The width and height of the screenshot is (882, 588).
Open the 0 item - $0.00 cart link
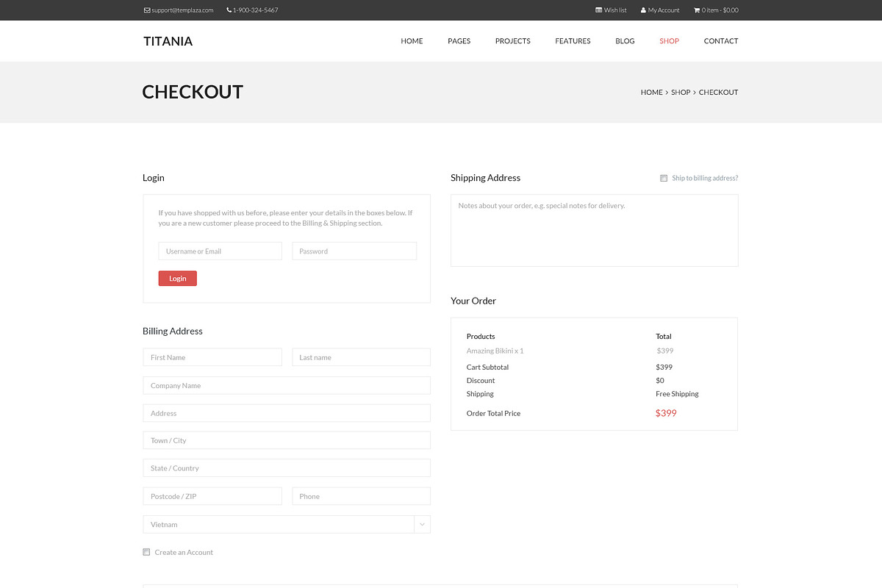[x=720, y=10]
